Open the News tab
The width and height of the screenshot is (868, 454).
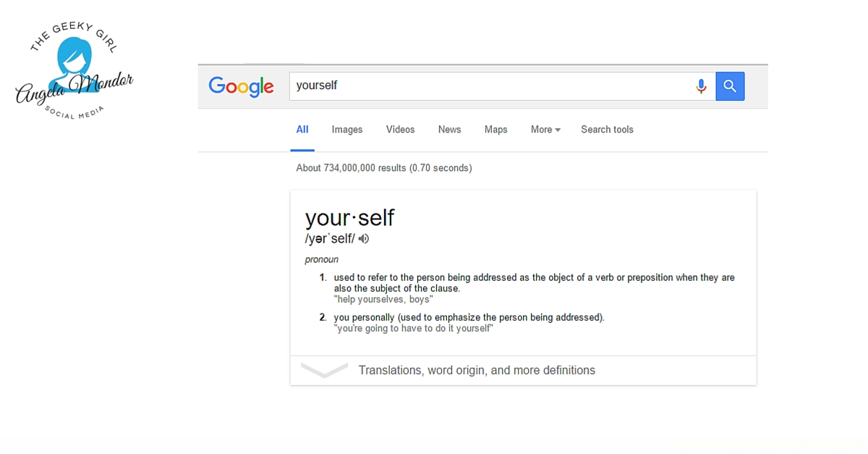pos(449,130)
